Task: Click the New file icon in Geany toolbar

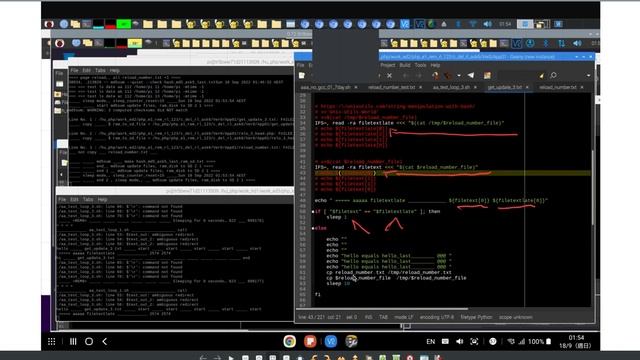Action: (302, 76)
